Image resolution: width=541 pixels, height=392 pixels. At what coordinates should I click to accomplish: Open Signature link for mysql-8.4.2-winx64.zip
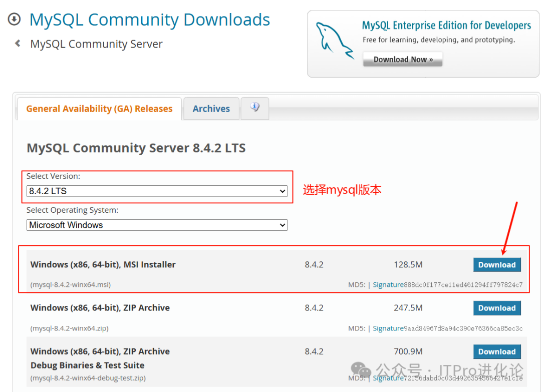pos(388,328)
